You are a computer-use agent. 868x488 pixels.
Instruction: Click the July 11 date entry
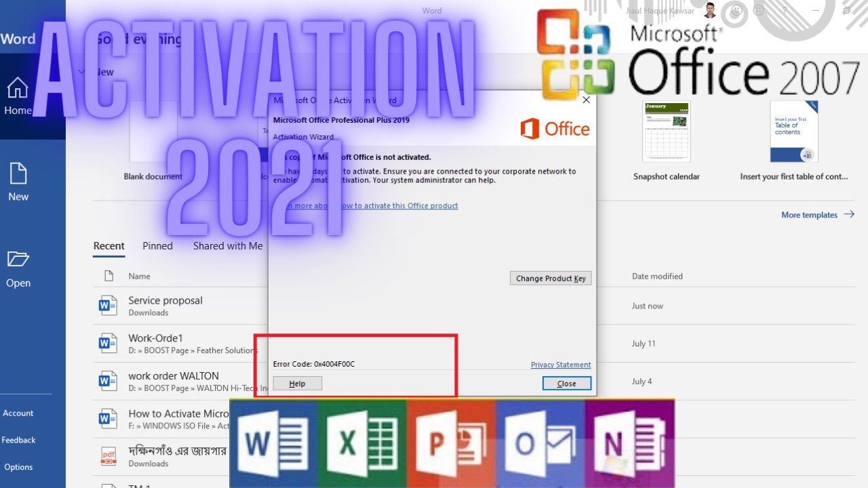pos(644,344)
